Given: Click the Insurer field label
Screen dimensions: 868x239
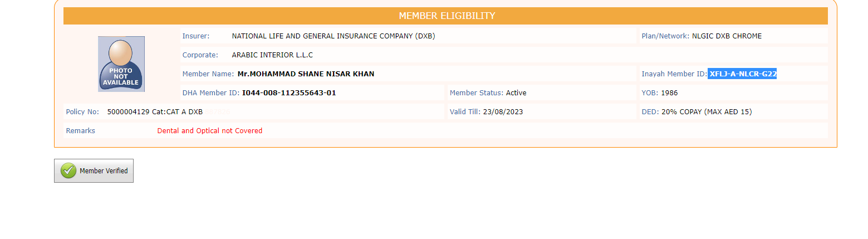Looking at the screenshot, I should (x=196, y=36).
